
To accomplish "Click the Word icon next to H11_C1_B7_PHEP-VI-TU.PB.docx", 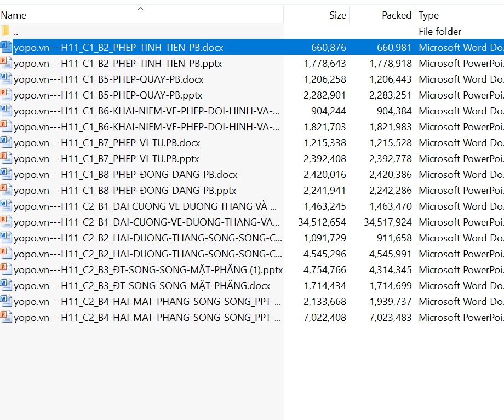I will tap(6, 142).
